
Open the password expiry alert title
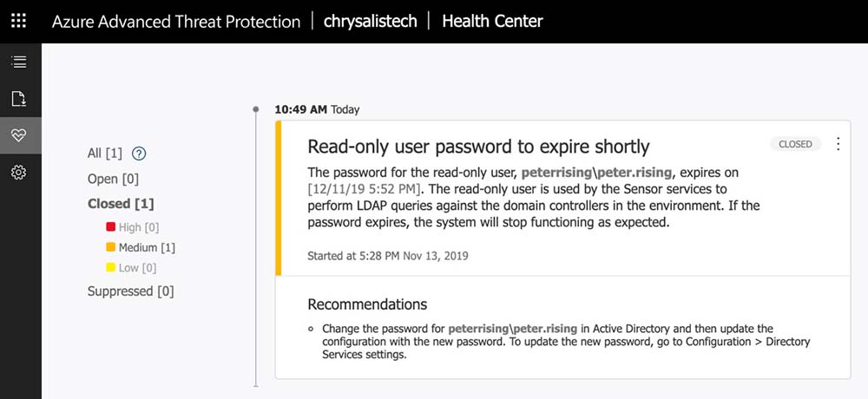coord(478,147)
